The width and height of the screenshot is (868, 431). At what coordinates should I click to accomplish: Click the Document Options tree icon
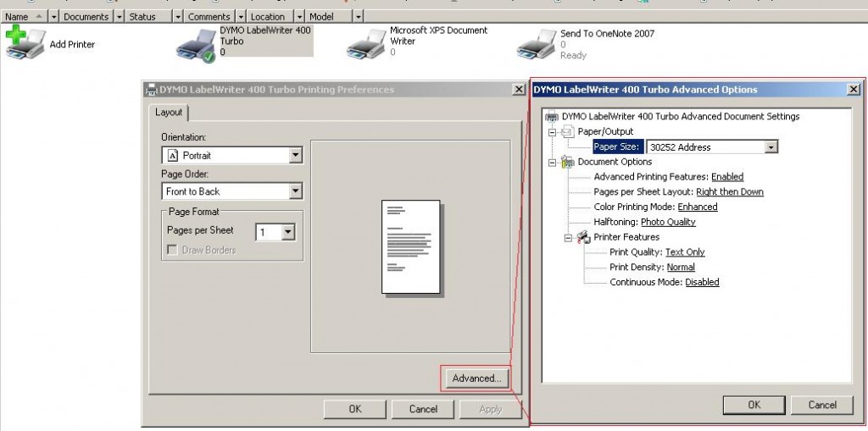[x=568, y=162]
